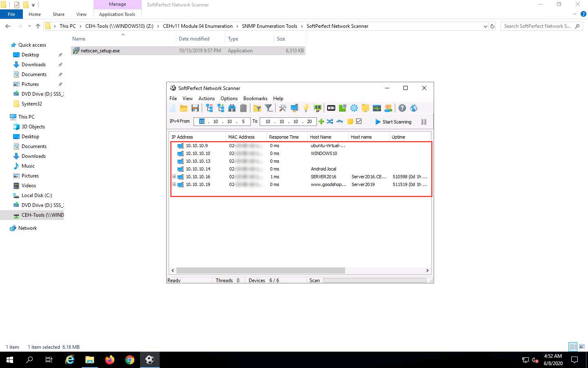The width and height of the screenshot is (588, 368).
Task: Refresh the Explorer folder view
Action: click(492, 26)
